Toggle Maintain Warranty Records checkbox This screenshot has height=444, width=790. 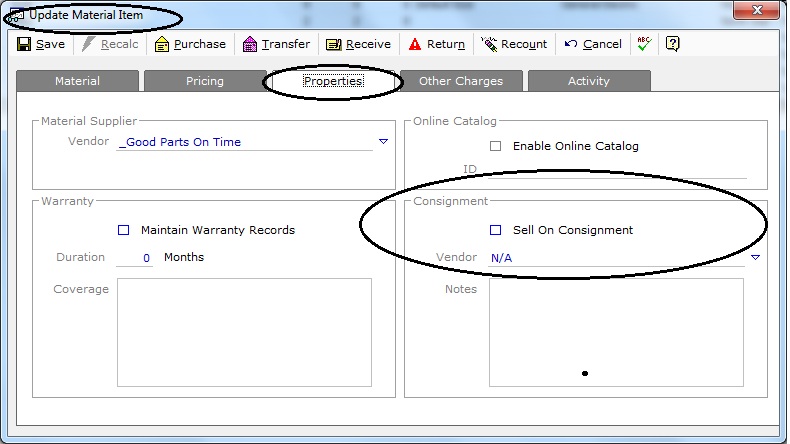[x=124, y=230]
